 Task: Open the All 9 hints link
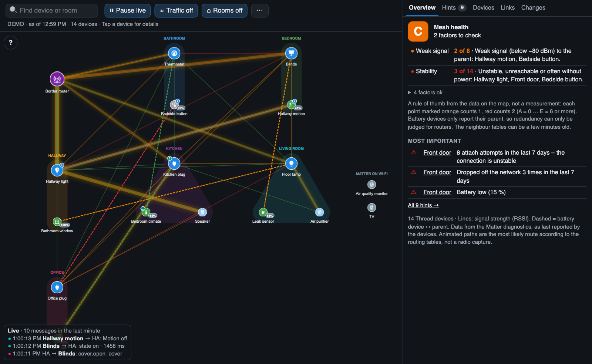[x=423, y=205]
